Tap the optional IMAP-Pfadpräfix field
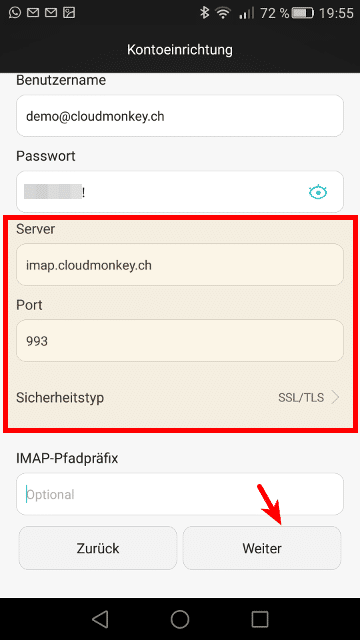 pyautogui.click(x=180, y=494)
